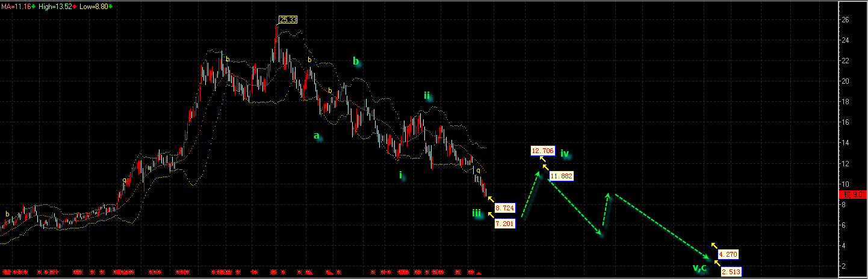This screenshot has height=279, width=868.
Task: Click the red up-arrow next to High=13.52
Action: (x=73, y=5)
